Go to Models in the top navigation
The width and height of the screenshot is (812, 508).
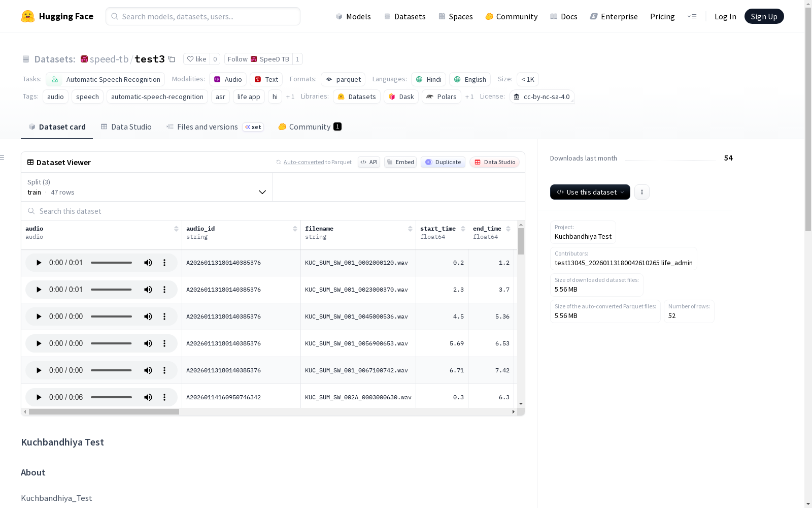coord(353,16)
